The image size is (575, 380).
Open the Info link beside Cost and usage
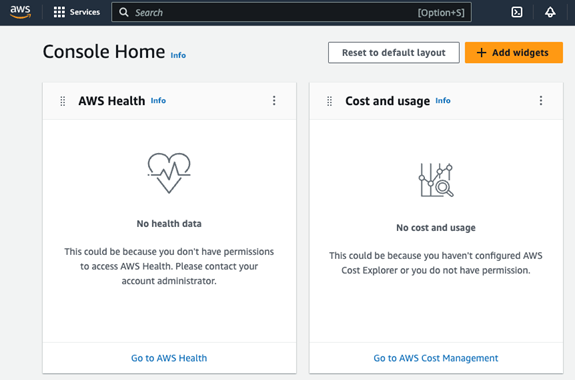click(443, 101)
